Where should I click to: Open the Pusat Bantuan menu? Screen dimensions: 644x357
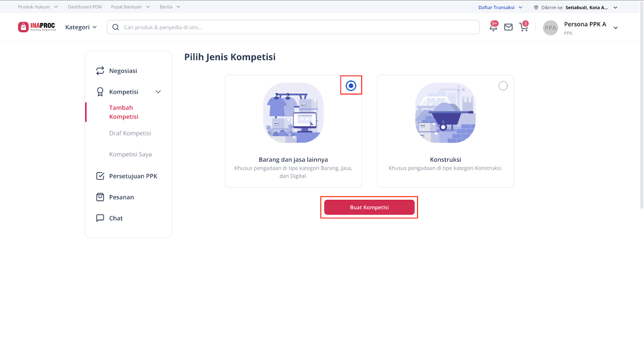[130, 7]
